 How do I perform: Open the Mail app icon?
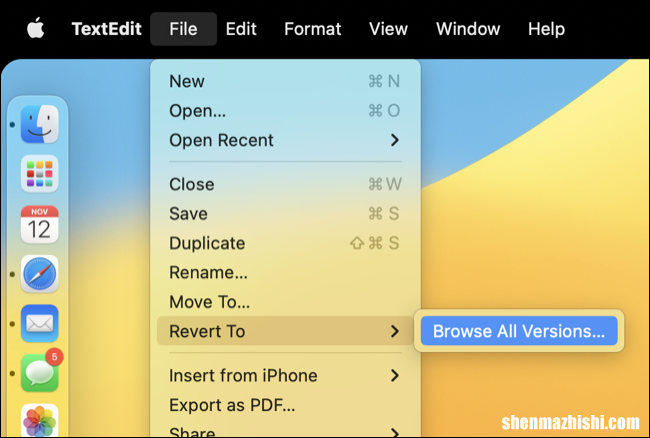click(x=40, y=323)
